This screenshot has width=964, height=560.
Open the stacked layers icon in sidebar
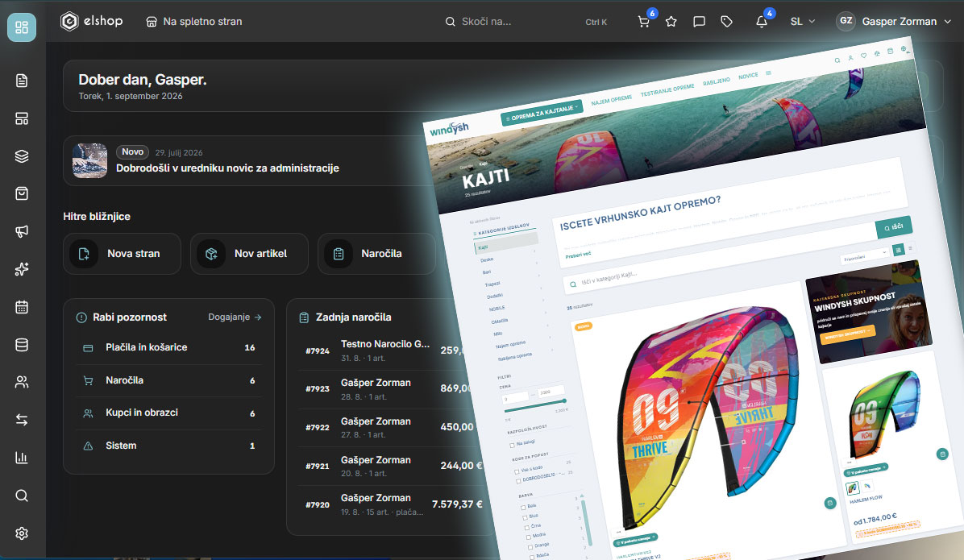tap(22, 156)
